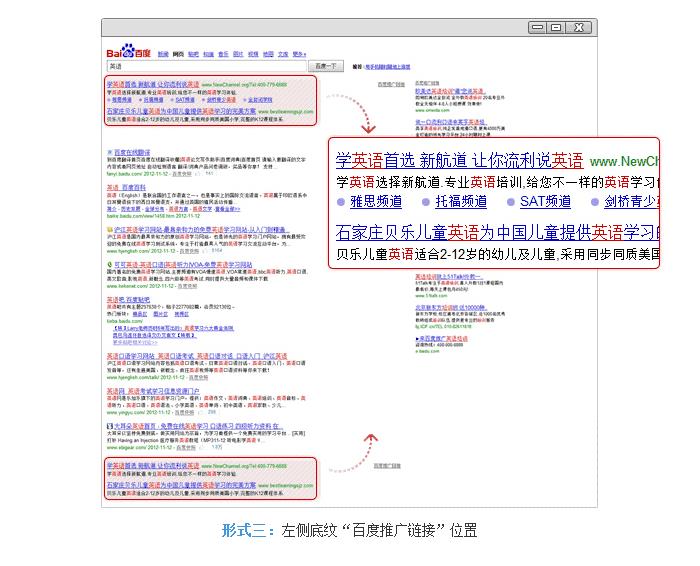Open 学英语首选 新航道 title in bottom ad
The width and height of the screenshot is (700, 566).
(x=153, y=466)
